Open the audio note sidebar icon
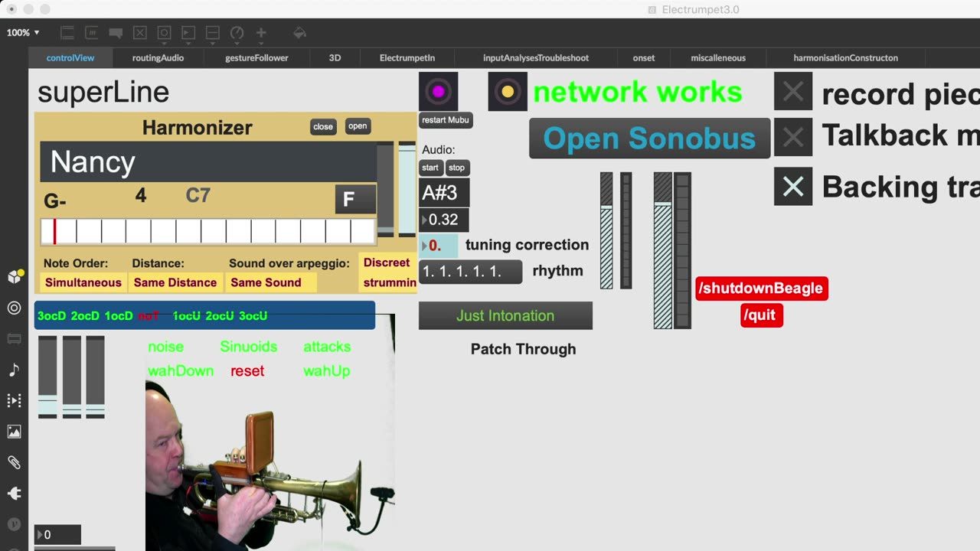 point(14,370)
